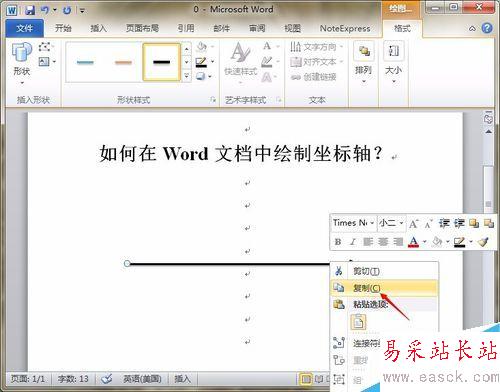Viewport: 500px width, 392px height.
Task: Toggle Italic in the mini toolbar
Action: tap(353, 242)
